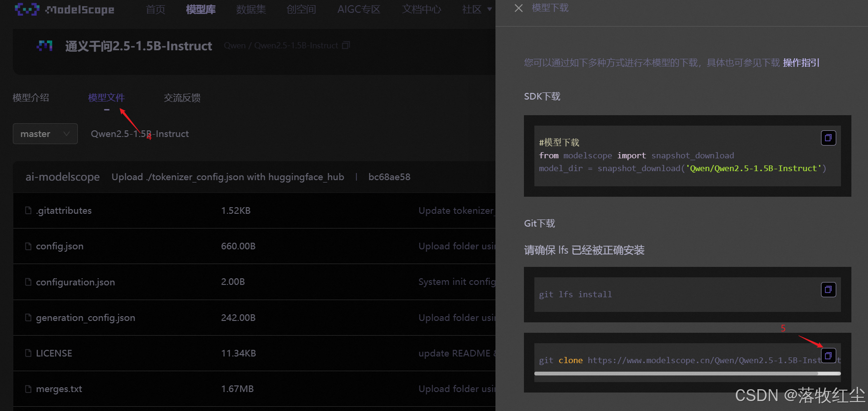
Task: Open the master branch dropdown
Action: pyautogui.click(x=45, y=134)
